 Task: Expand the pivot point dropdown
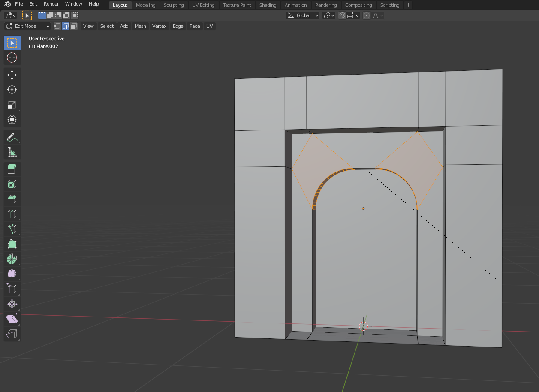[329, 15]
